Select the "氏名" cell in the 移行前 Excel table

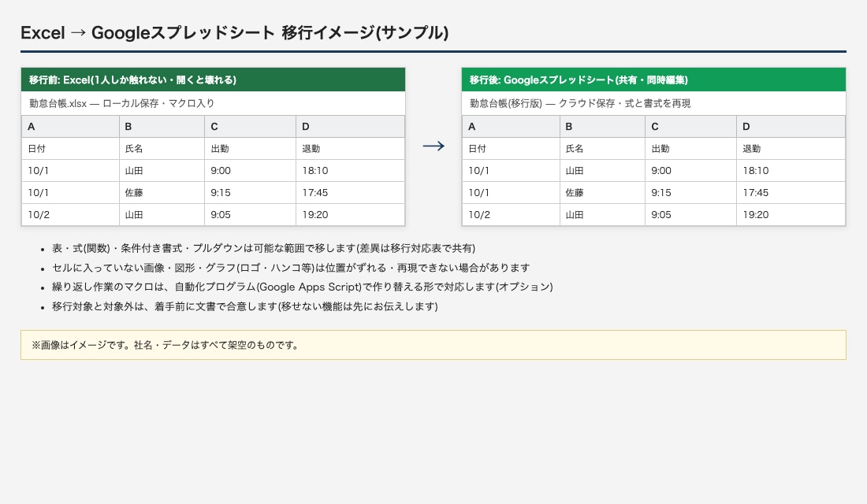[x=162, y=149]
